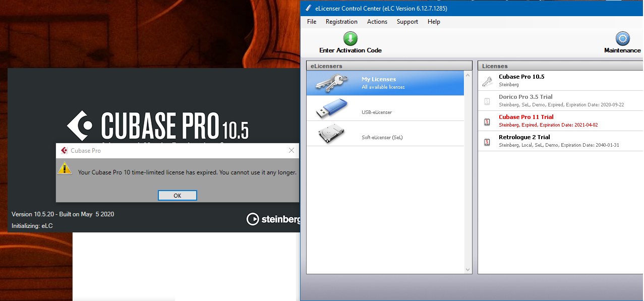This screenshot has width=644, height=301.
Task: Open the Support menu
Action: click(407, 22)
